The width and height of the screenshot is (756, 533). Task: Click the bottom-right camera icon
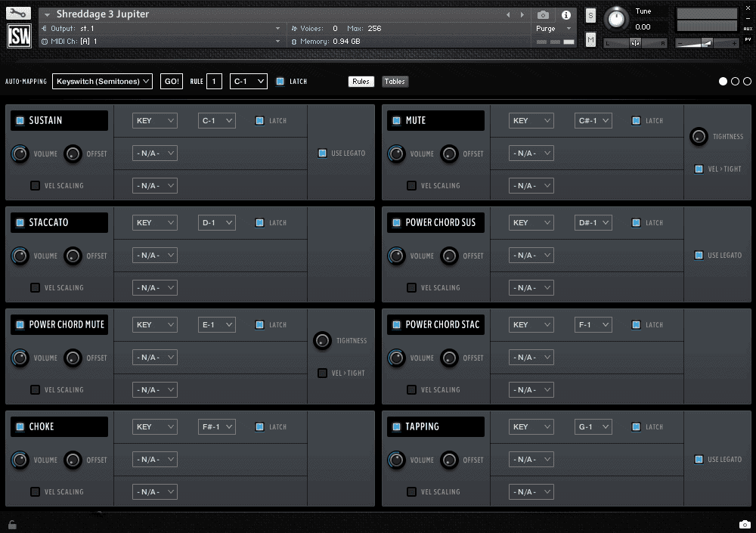(745, 524)
